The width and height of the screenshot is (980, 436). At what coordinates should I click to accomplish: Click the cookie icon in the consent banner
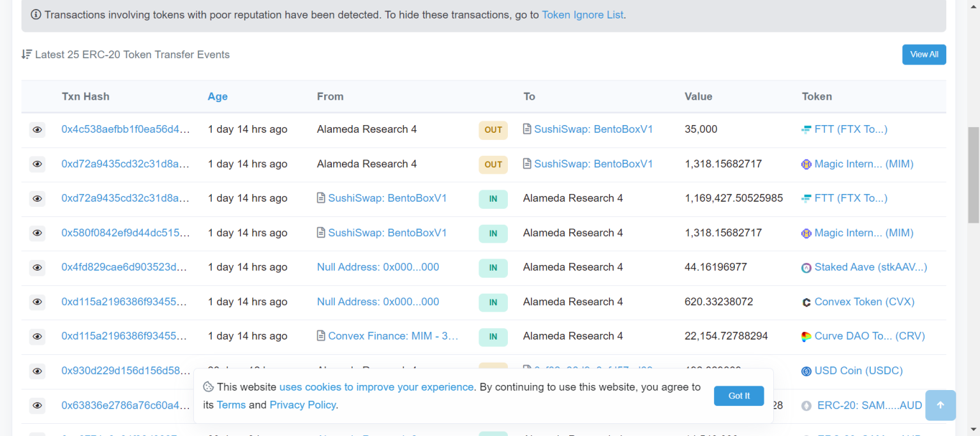pos(208,387)
